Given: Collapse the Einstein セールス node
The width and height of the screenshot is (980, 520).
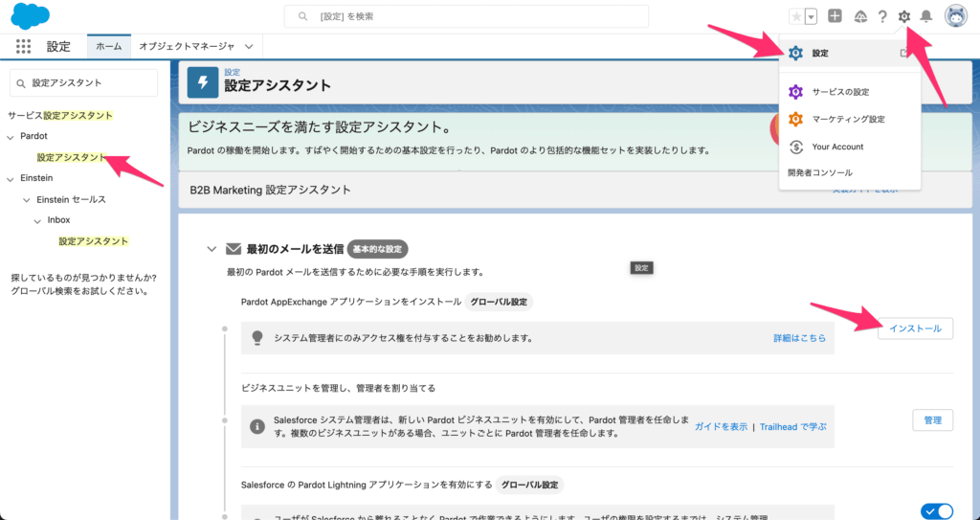Looking at the screenshot, I should pos(26,199).
